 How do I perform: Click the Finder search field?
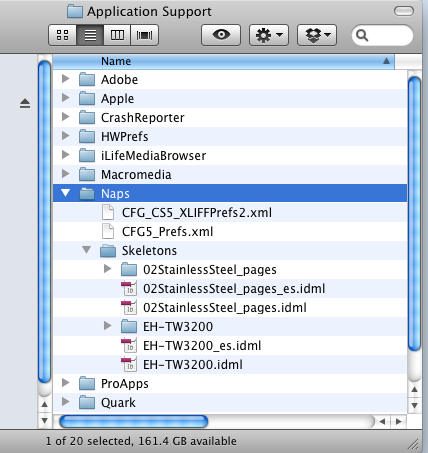pyautogui.click(x=382, y=35)
